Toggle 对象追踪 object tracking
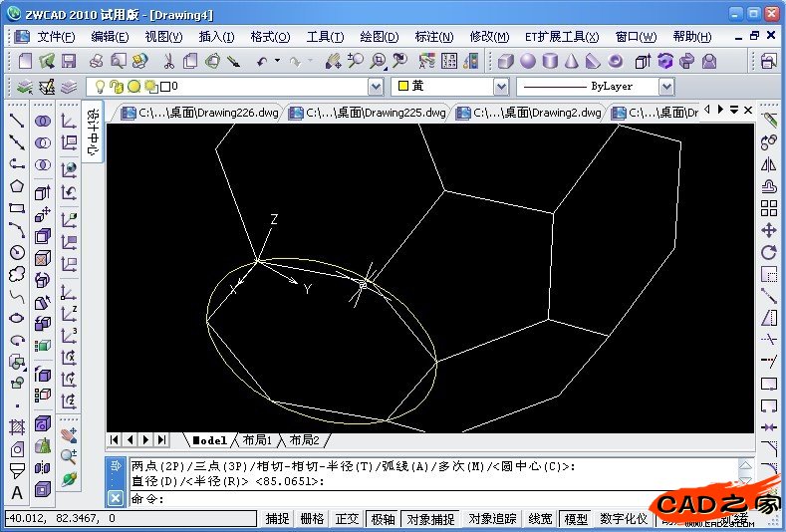786x532 pixels. pos(492,519)
